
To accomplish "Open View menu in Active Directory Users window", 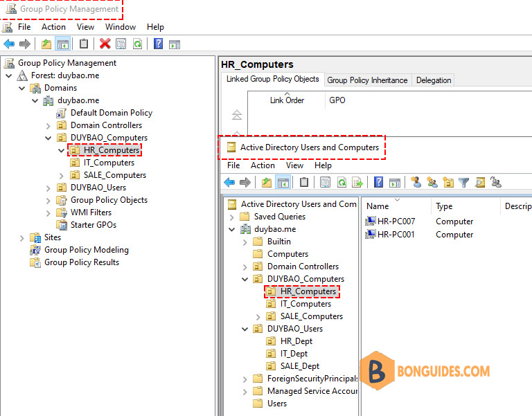I will click(x=294, y=165).
